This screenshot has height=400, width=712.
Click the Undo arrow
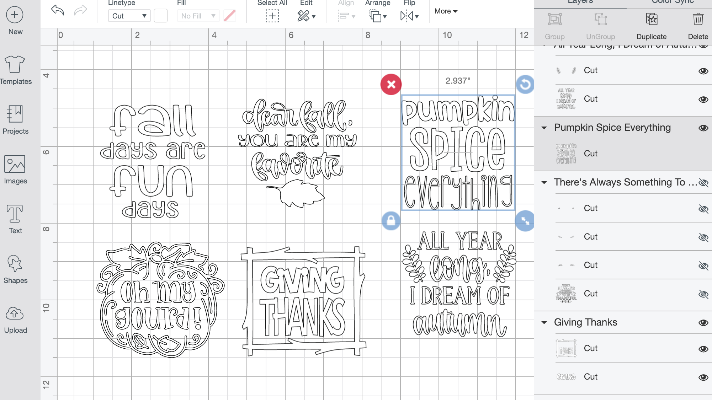[57, 9]
